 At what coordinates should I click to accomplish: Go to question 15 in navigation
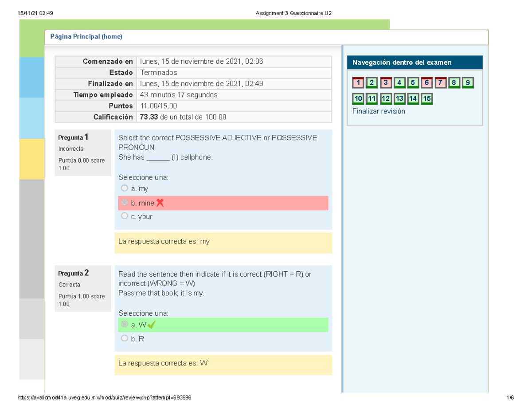[x=426, y=98]
